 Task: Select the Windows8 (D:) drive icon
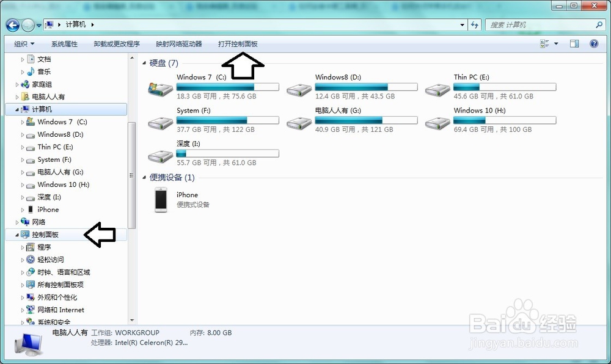299,90
